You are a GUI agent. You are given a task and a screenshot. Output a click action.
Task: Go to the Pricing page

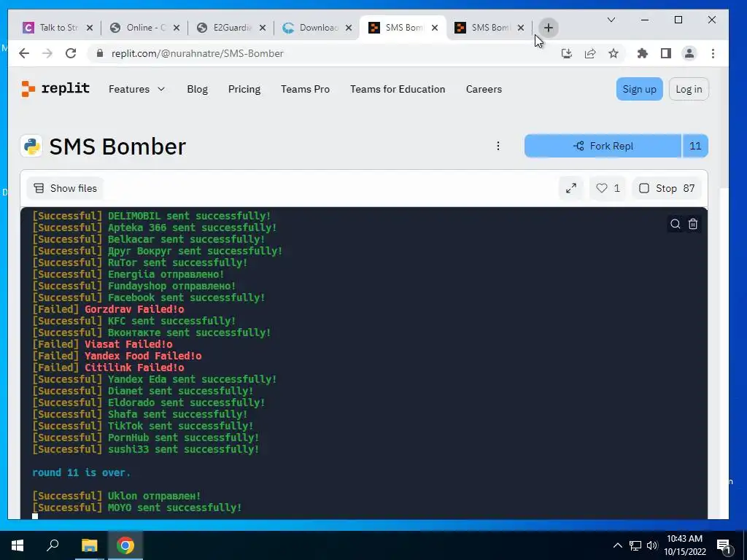click(244, 89)
